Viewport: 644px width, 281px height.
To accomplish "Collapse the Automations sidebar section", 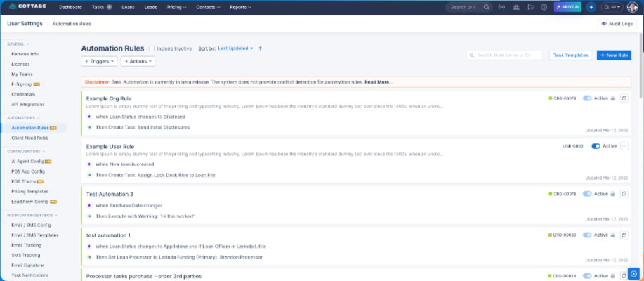I will [x=24, y=118].
